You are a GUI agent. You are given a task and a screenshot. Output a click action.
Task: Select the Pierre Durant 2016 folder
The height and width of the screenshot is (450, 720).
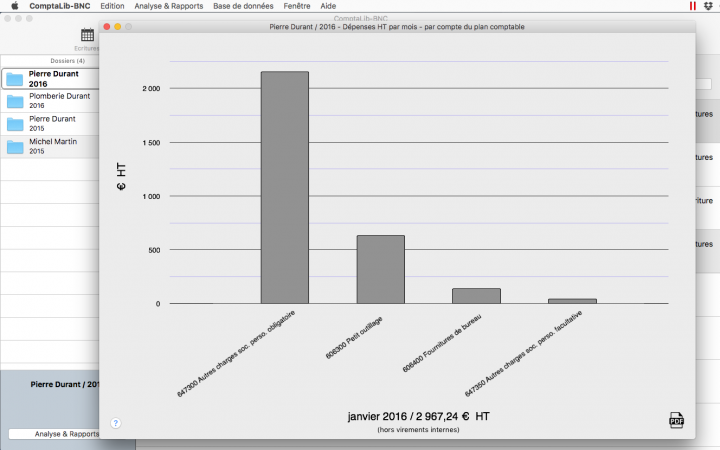tap(50, 79)
